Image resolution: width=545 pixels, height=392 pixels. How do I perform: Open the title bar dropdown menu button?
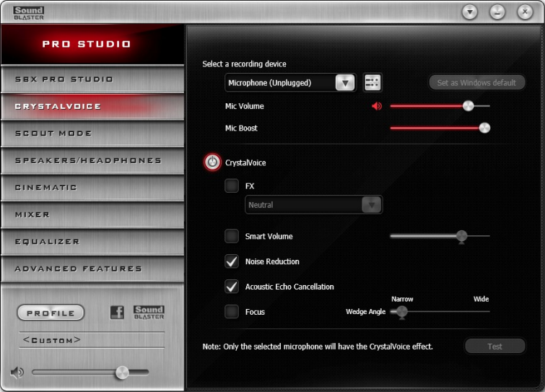pyautogui.click(x=470, y=12)
